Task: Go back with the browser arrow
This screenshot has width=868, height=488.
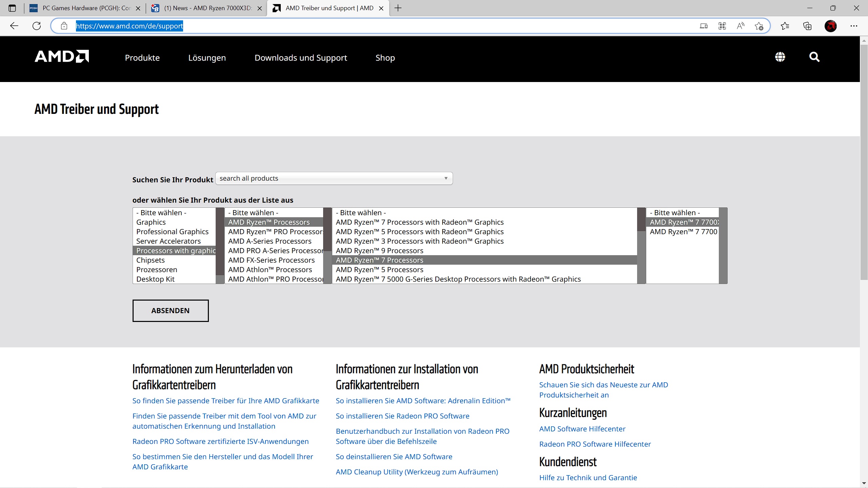Action: (x=14, y=26)
